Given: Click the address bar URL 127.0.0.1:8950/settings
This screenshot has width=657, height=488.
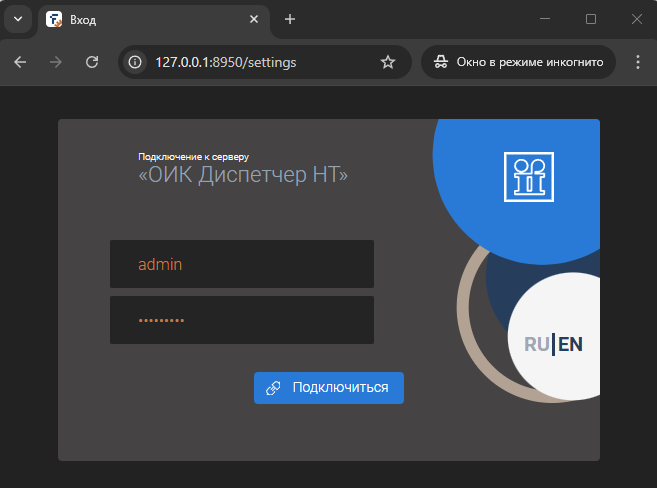Looking at the screenshot, I should click(x=225, y=62).
